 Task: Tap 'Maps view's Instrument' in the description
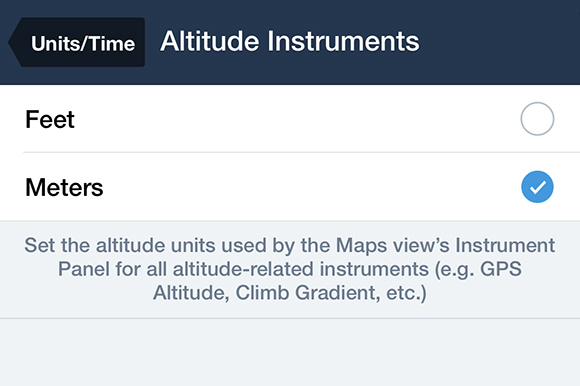445,245
